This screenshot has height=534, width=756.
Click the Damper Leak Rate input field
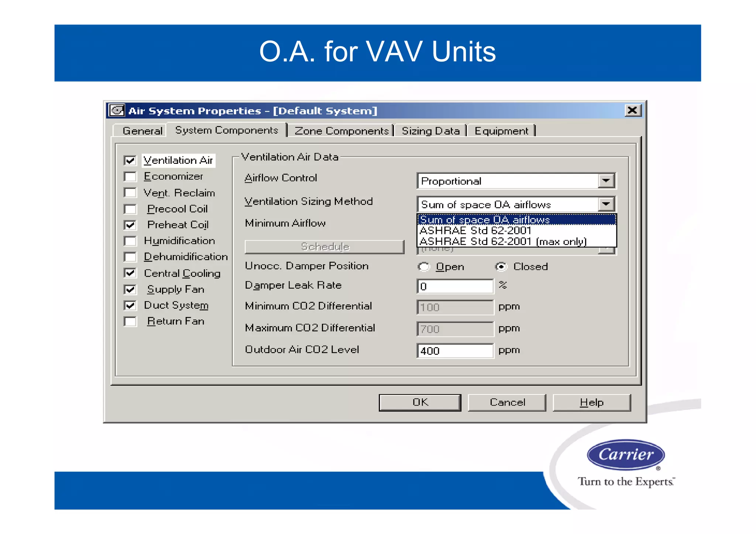455,286
